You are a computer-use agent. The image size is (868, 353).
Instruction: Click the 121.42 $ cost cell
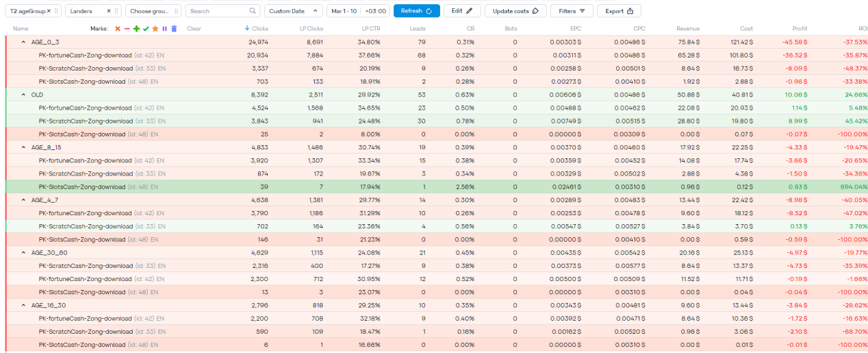pyautogui.click(x=741, y=42)
